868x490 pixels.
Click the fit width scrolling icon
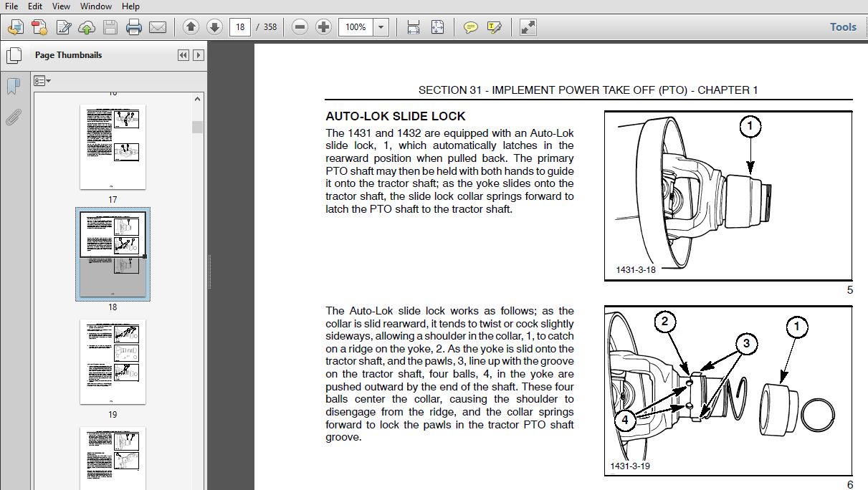coord(414,27)
